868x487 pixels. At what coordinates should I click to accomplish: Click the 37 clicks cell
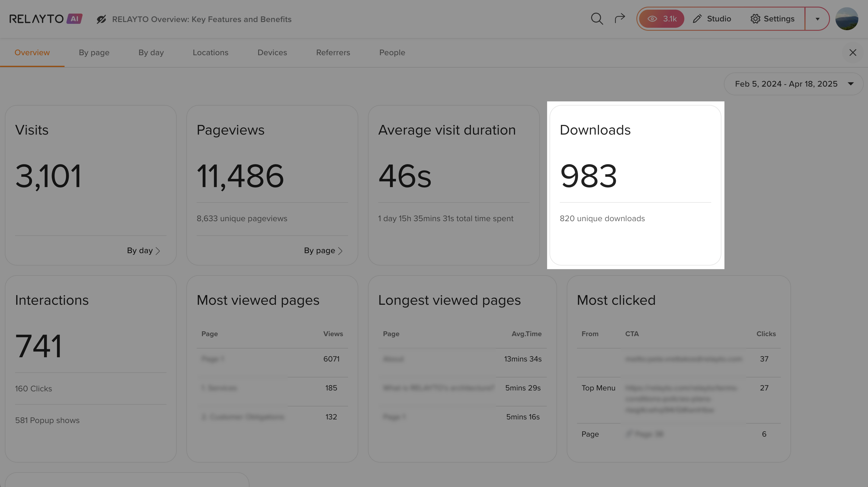[764, 359]
